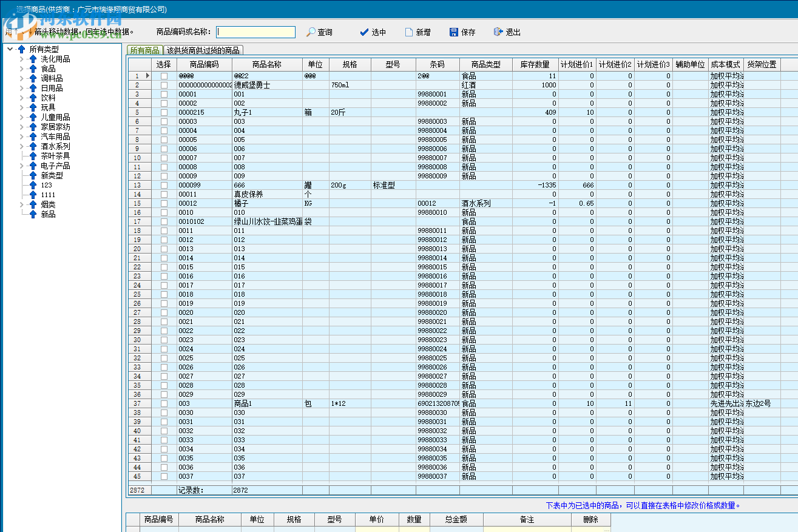The height and width of the screenshot is (532, 798).
Task: Click the blue arrow icon beside 汽车用品
Action: 33,136
